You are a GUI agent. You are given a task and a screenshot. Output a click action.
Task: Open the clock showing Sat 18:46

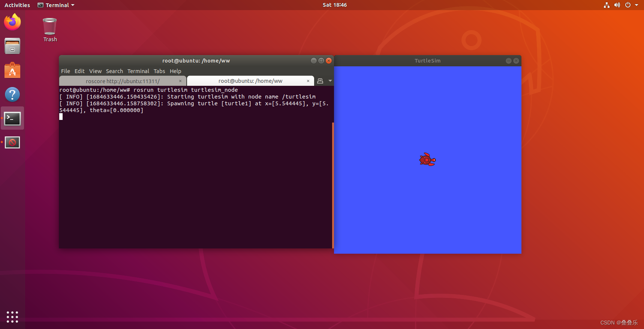(335, 5)
